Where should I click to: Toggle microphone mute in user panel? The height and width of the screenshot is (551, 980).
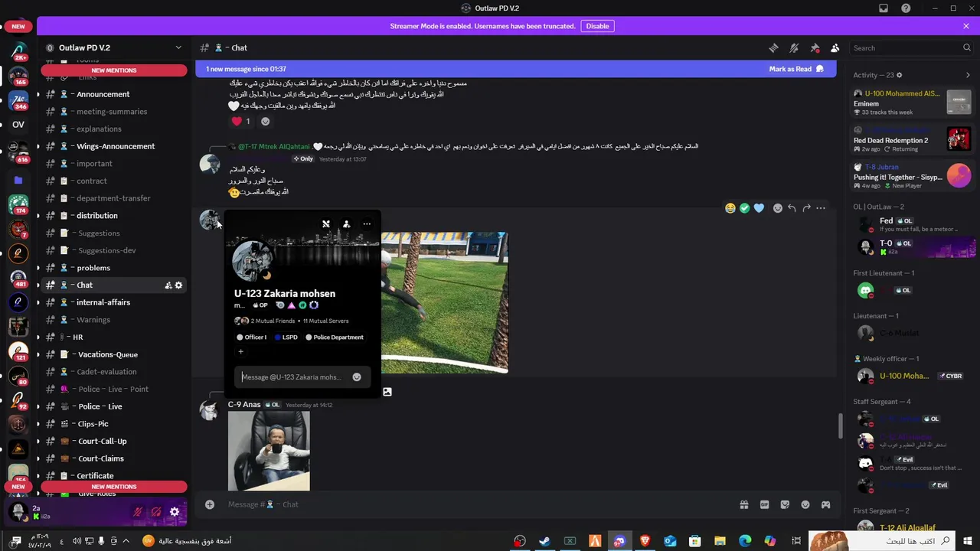(138, 512)
